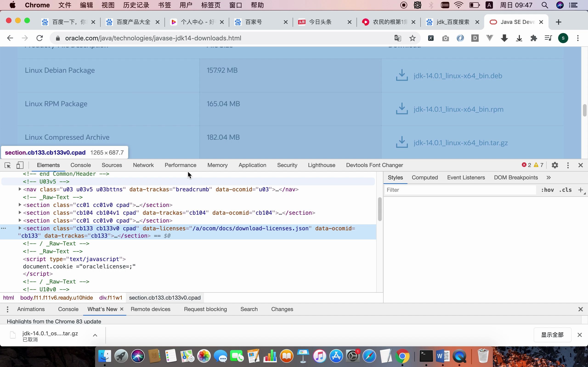Click the Elements panel vertical scrollbar thumb
Viewport: 588px width, 367px height.
click(380, 209)
